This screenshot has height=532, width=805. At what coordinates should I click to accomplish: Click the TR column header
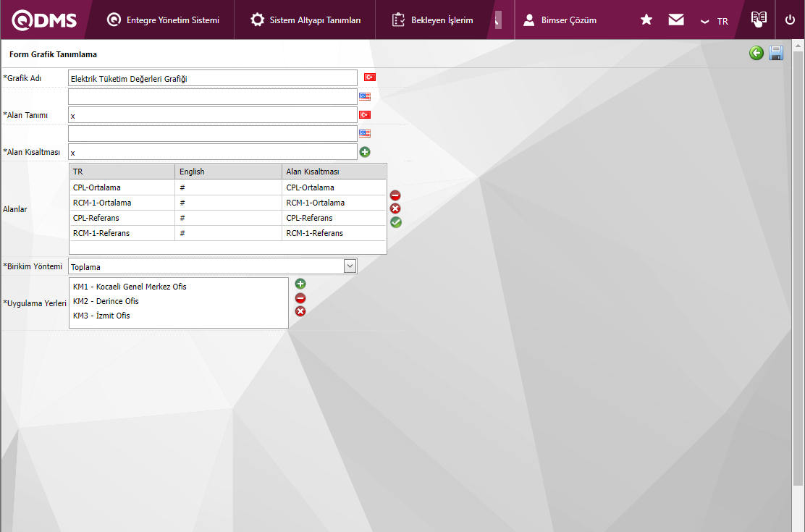pos(122,172)
